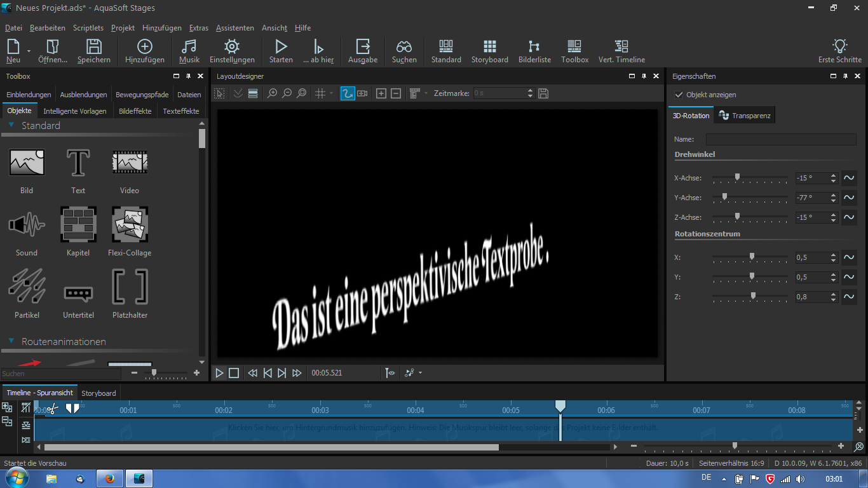Click into the Name input field
This screenshot has width=868, height=488.
tap(780, 139)
